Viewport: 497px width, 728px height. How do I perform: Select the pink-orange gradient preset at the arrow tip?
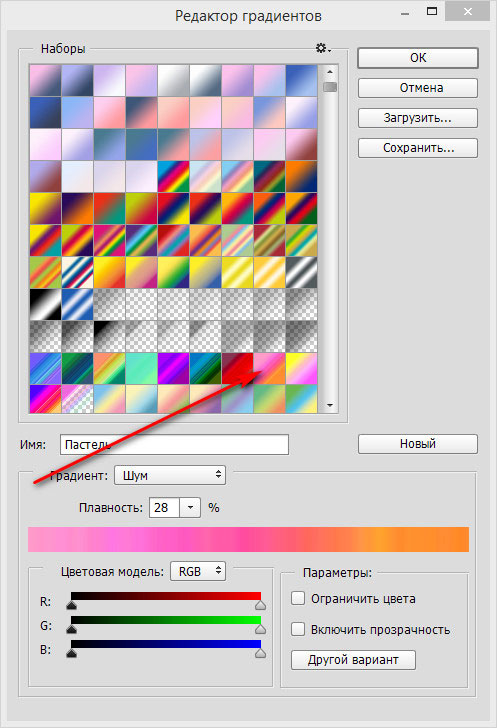(269, 369)
